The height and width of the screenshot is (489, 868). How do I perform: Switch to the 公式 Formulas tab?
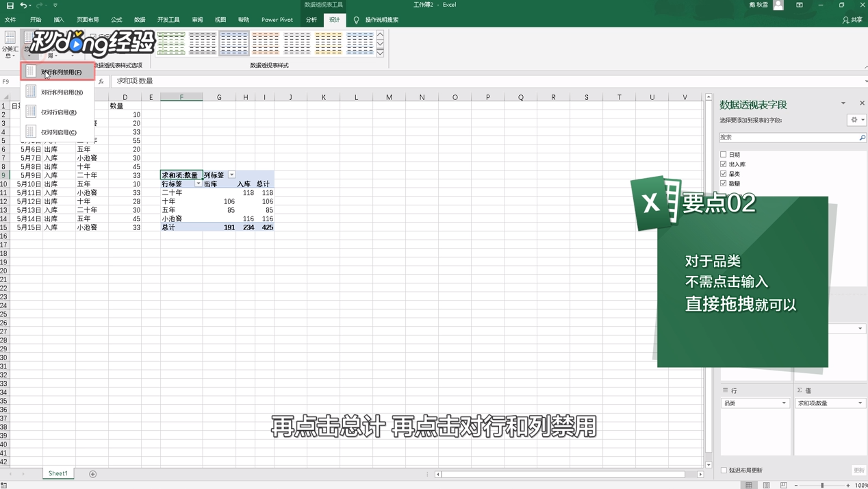click(x=116, y=20)
